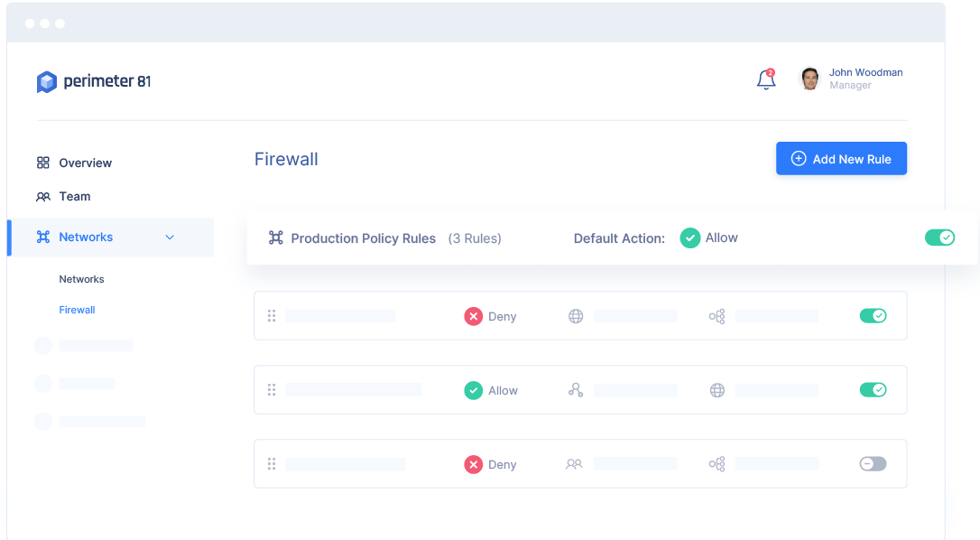
Task: Open the Default Action Allow selector
Action: [x=708, y=237]
